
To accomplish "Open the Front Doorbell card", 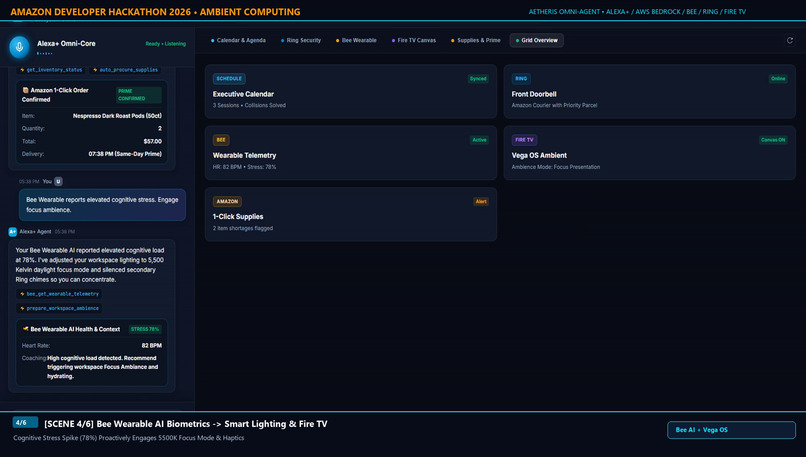I will [649, 92].
